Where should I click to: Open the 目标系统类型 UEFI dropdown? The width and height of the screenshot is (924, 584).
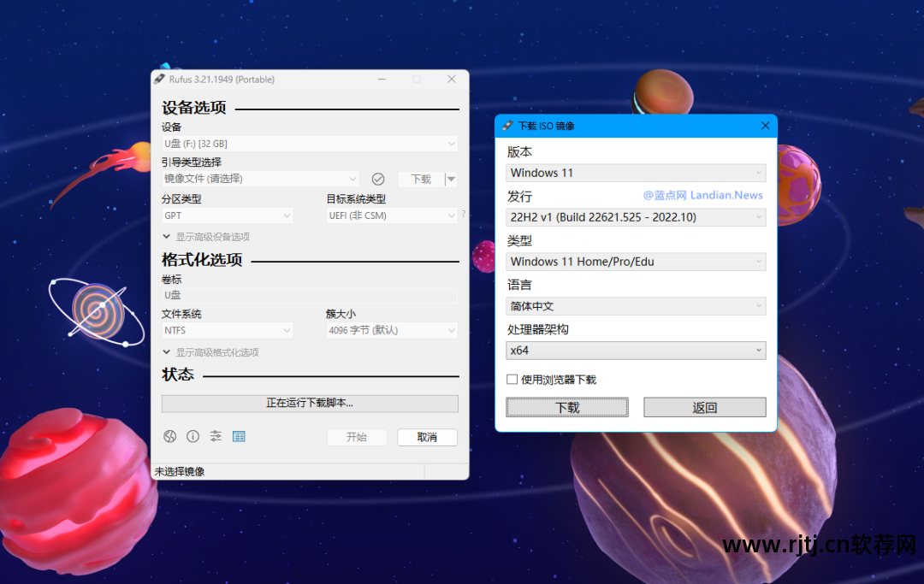point(392,215)
